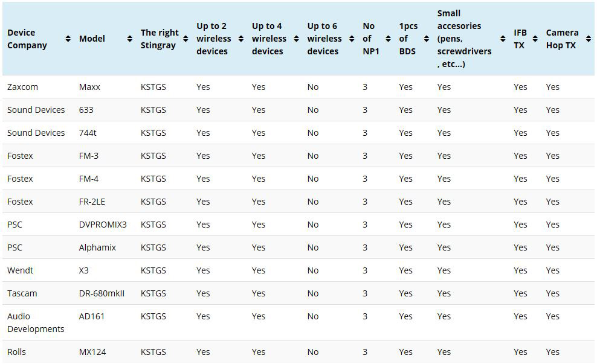Screen dimensions: 597x364
Task: Sort Up to 4 wireless devices column
Action: [296, 39]
